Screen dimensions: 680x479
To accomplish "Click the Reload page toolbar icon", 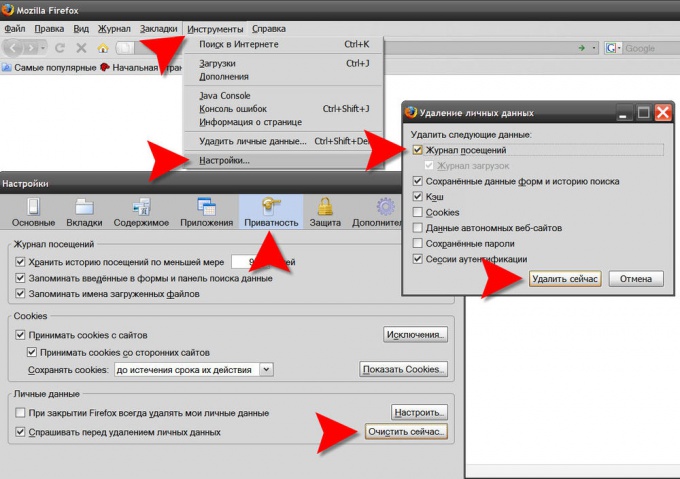I will click(x=60, y=48).
